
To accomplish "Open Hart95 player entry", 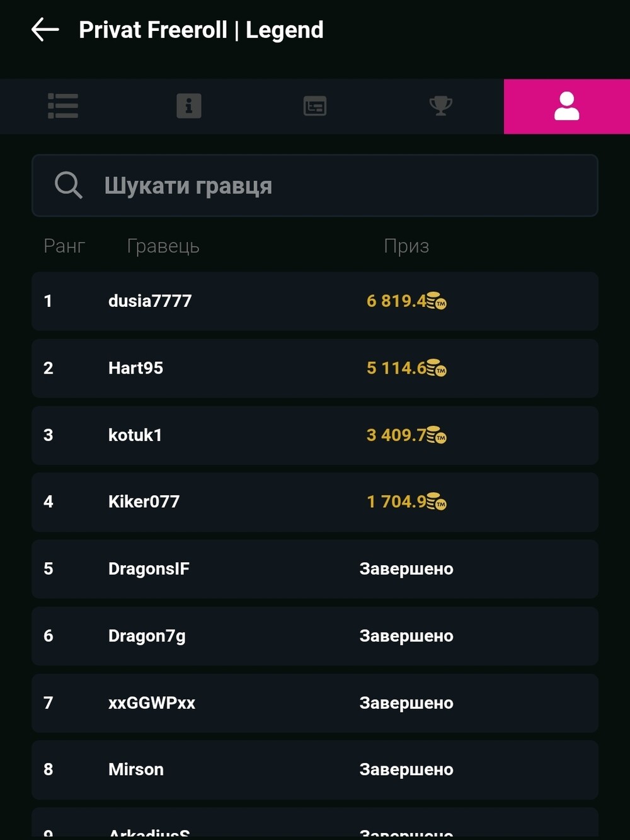I will coord(315,368).
